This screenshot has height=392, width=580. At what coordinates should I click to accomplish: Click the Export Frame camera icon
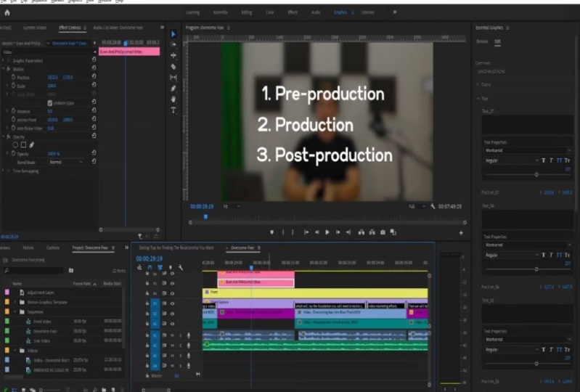point(383,232)
